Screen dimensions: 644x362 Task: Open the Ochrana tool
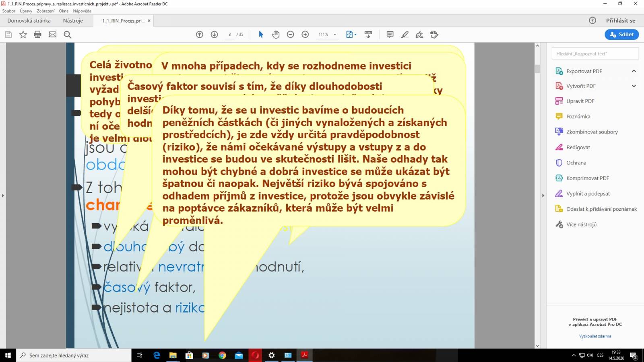[576, 163]
